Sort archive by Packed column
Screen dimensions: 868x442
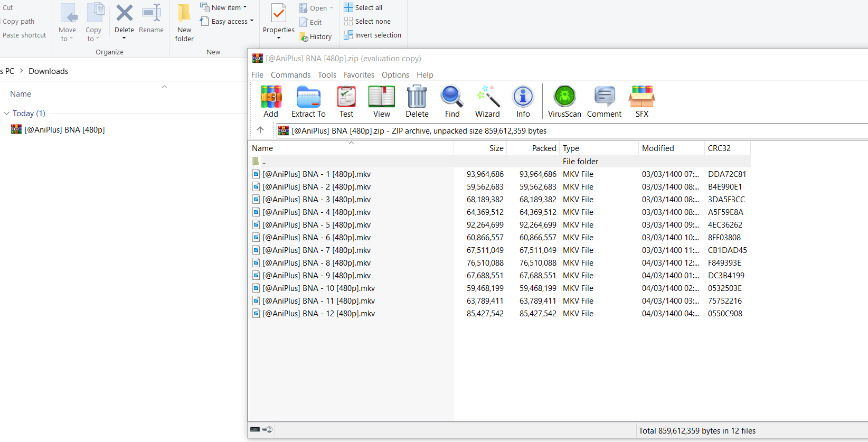click(x=533, y=148)
